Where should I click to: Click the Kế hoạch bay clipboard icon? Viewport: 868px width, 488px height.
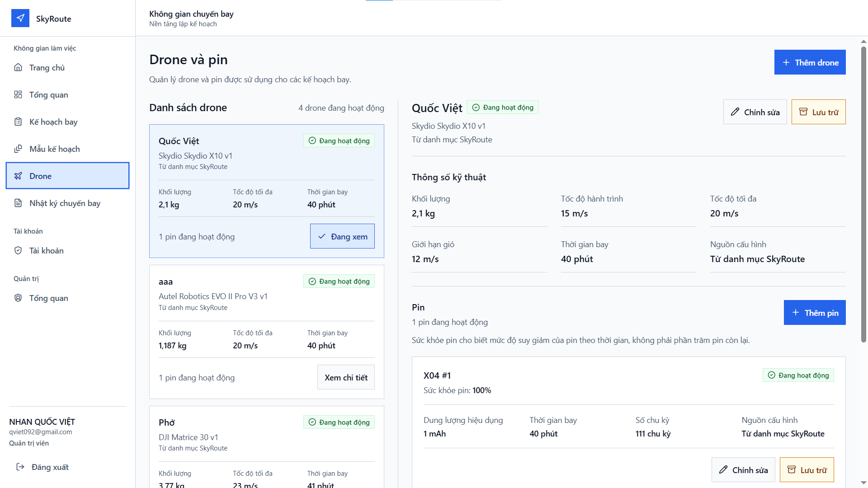click(18, 122)
